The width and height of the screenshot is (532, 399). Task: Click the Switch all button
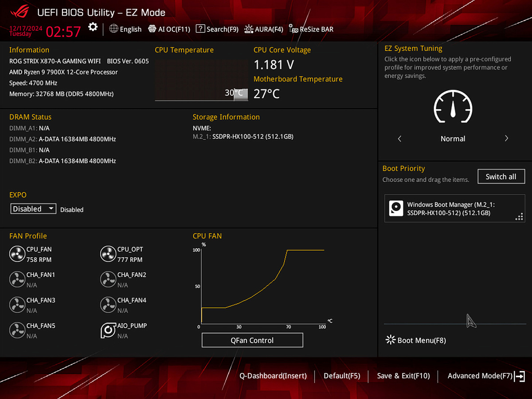click(x=501, y=176)
